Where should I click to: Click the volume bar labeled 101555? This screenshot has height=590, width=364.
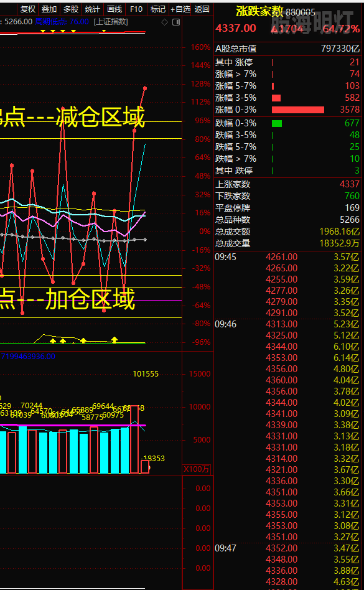pos(134,439)
